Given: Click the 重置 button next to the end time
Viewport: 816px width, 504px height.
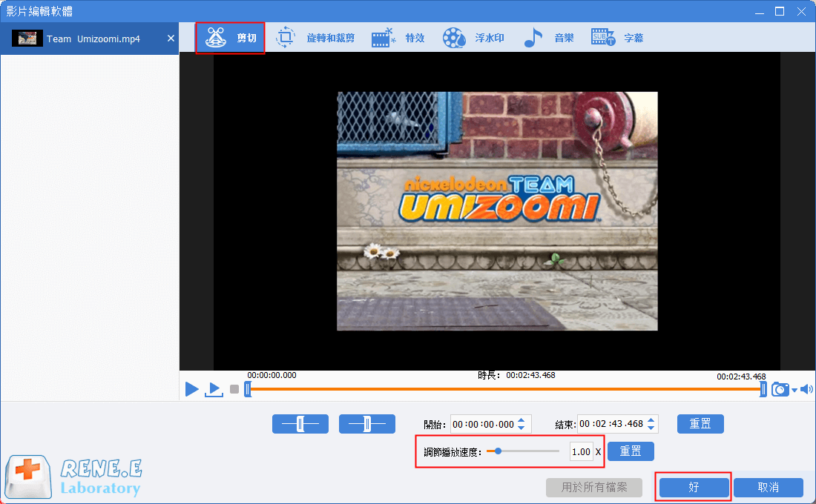Looking at the screenshot, I should coord(700,424).
